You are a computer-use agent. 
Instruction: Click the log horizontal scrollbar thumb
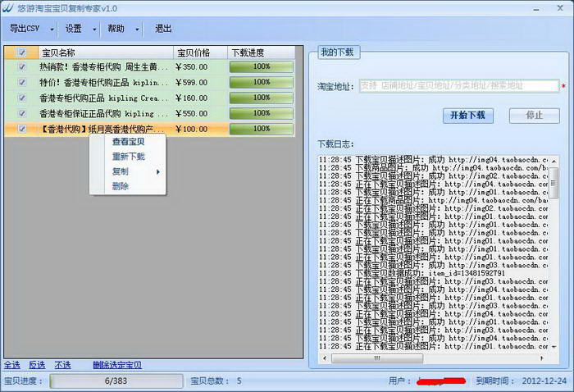(377, 358)
